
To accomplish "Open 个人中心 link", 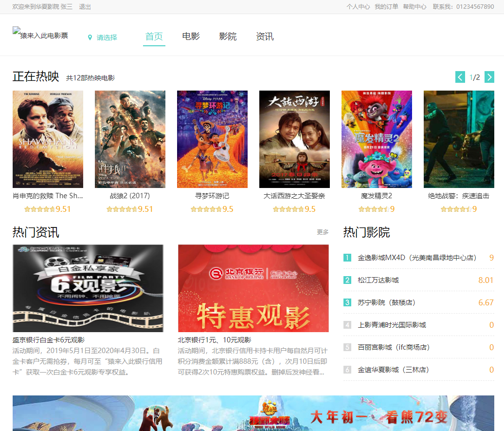I will pos(358,7).
